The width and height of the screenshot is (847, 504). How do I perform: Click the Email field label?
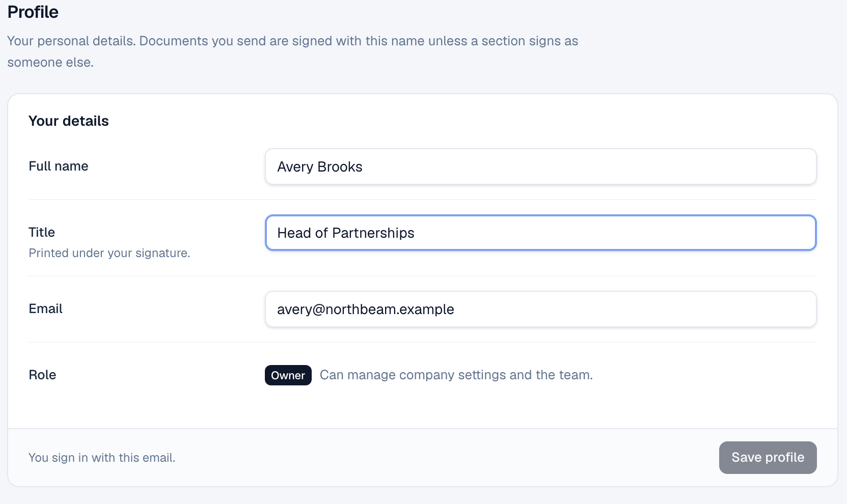(45, 309)
